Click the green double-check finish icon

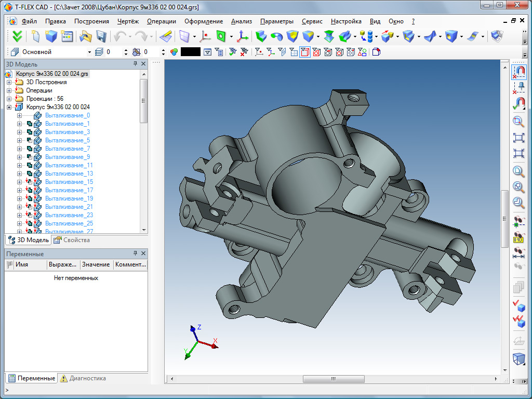17,36
